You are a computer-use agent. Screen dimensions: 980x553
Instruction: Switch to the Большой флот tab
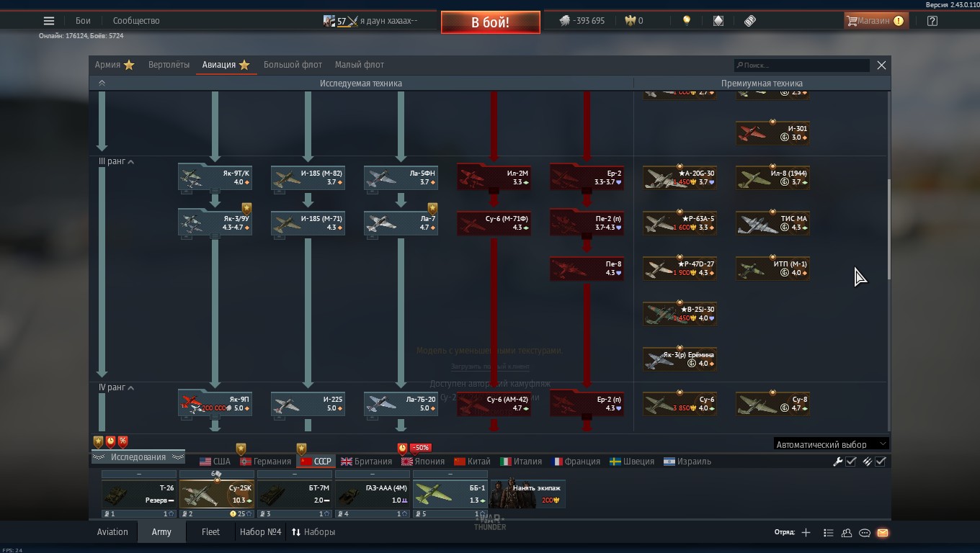pyautogui.click(x=293, y=65)
